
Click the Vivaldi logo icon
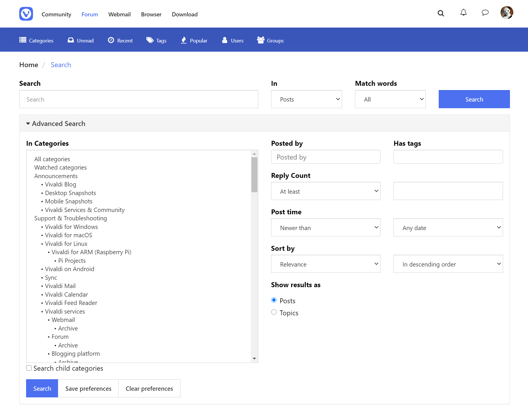(26, 14)
